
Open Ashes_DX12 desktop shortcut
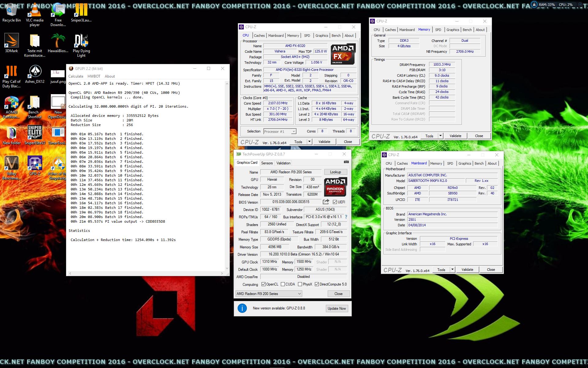[35, 74]
